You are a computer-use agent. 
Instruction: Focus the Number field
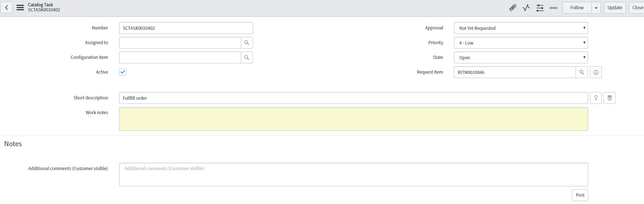coord(186,28)
